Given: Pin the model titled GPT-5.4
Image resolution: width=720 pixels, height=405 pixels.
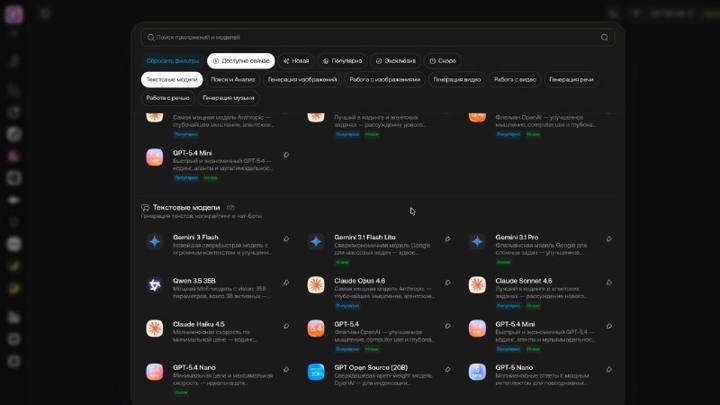Looking at the screenshot, I should [448, 326].
